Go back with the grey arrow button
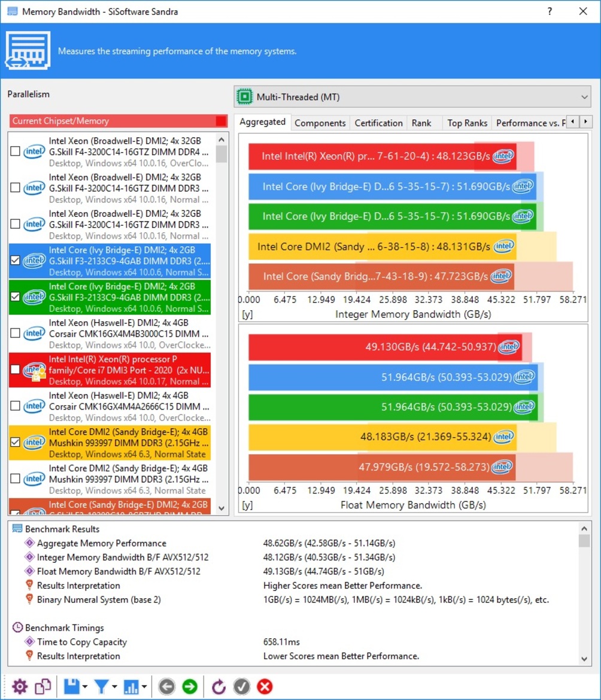This screenshot has width=601, height=700. coord(166,686)
